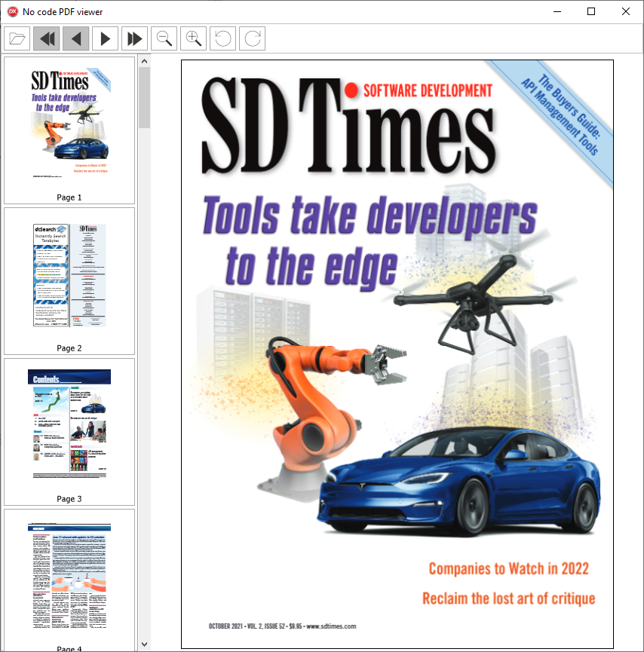Maximize the PDF viewer window
This screenshot has height=652, width=644.
[591, 11]
